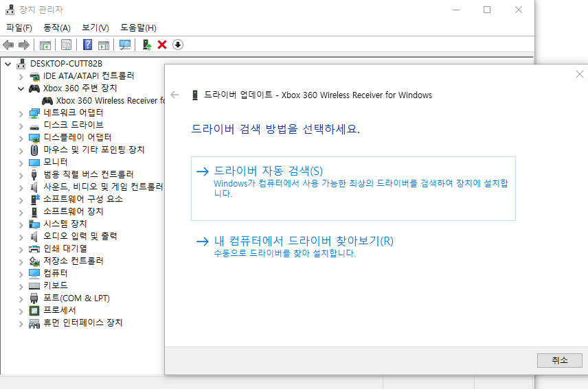
Task: Click the blue Help question-mark toolbar icon
Action: [87, 45]
